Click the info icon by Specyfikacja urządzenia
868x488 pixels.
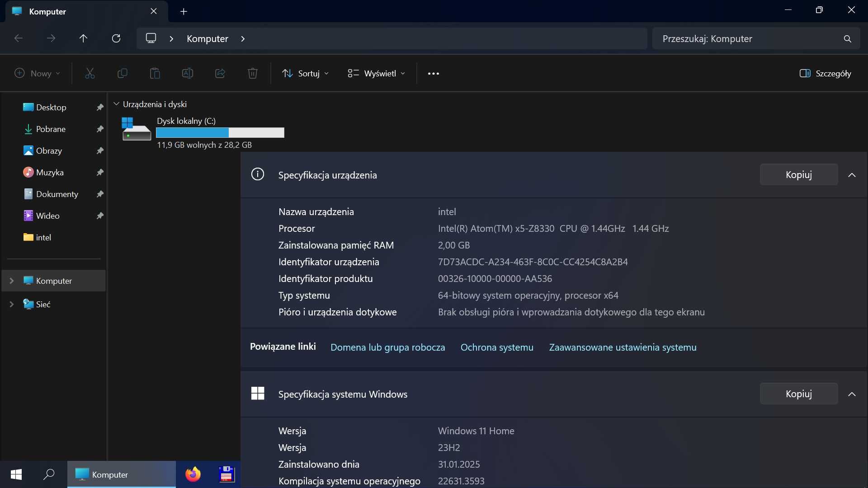click(258, 174)
